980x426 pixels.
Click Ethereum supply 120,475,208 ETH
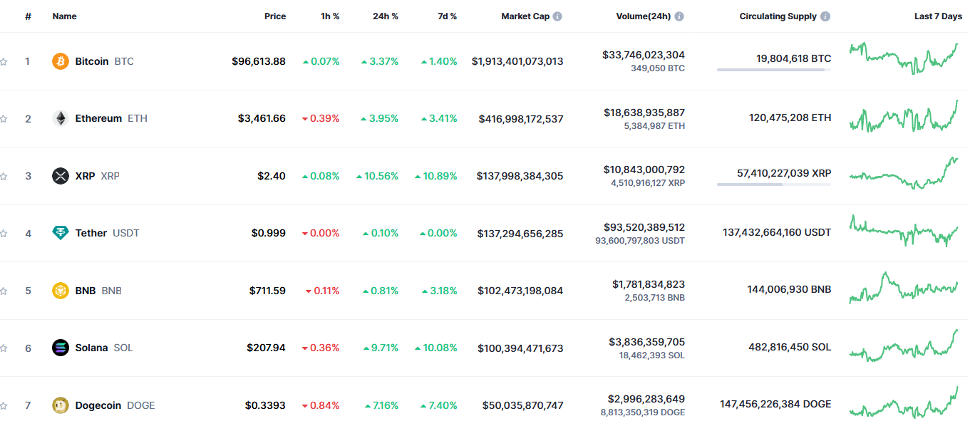(x=790, y=118)
